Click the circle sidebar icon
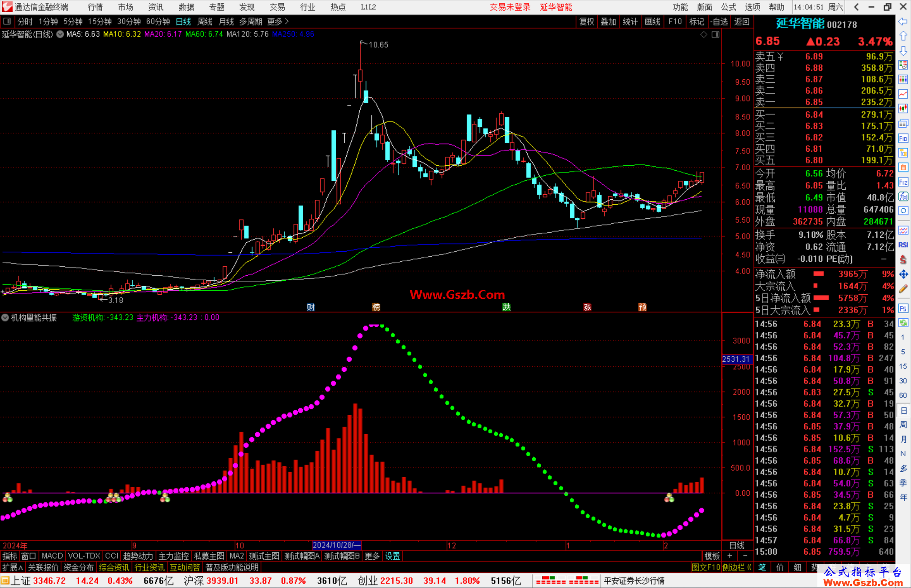 click(903, 211)
